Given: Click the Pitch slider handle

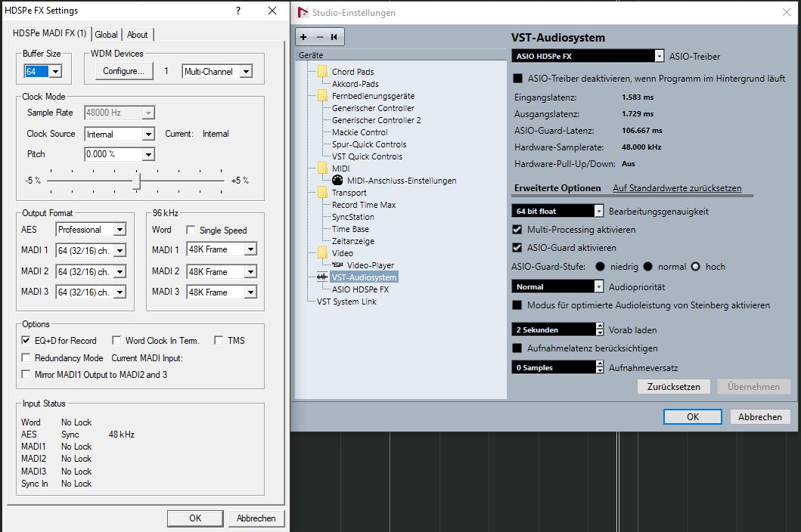Looking at the screenshot, I should point(137,181).
